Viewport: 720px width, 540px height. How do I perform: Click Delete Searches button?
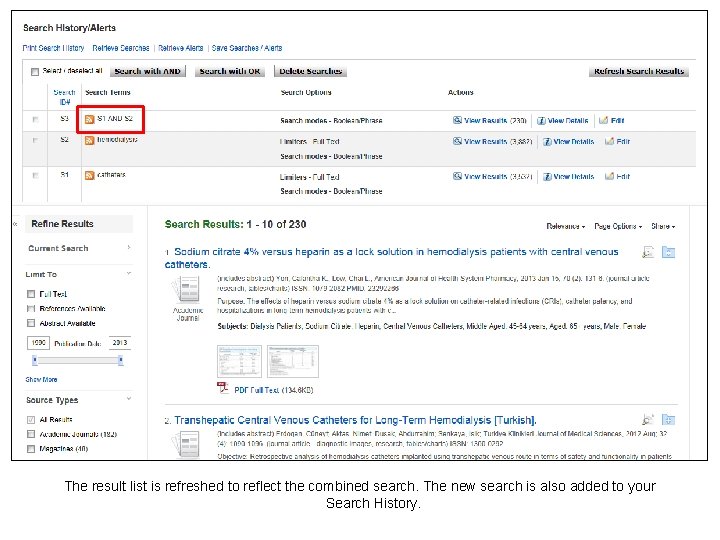[x=310, y=71]
